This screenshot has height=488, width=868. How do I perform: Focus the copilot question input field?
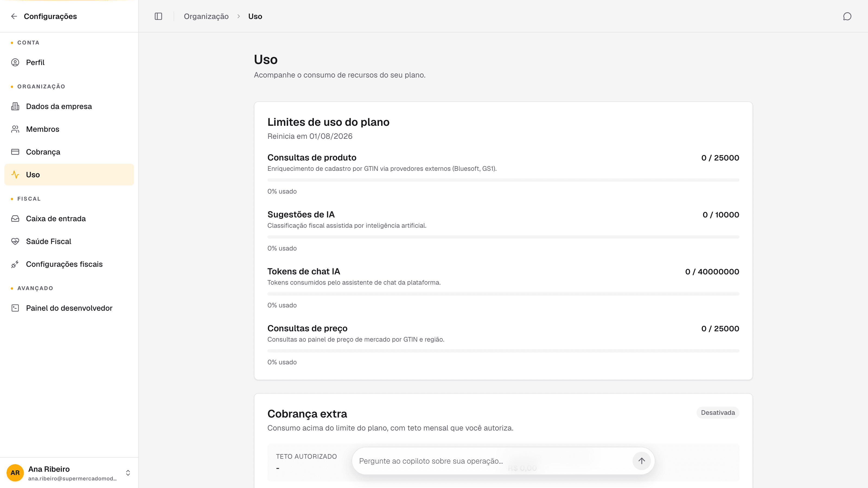point(492,461)
